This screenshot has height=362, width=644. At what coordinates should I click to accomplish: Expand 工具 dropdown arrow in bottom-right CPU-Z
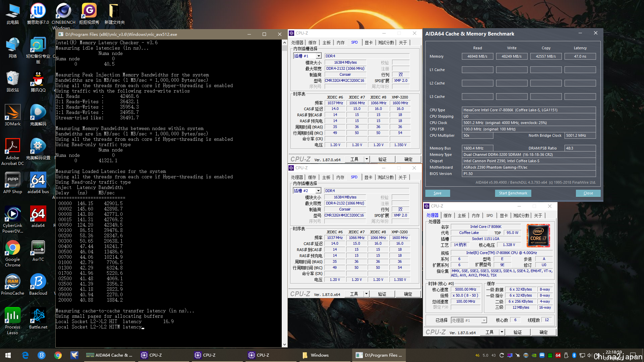(502, 332)
